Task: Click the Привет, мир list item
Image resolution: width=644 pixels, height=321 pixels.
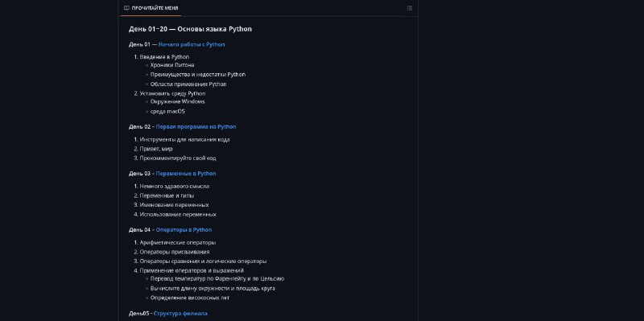Action: 156,149
